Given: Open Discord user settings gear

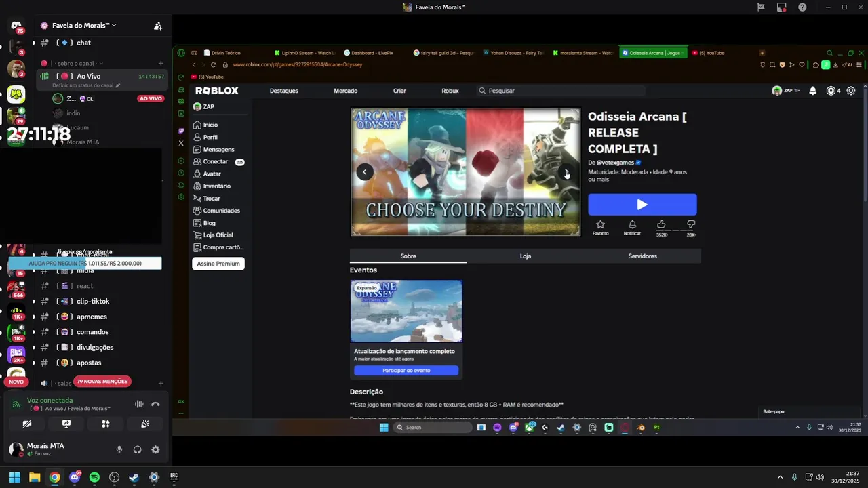Looking at the screenshot, I should pos(155,449).
